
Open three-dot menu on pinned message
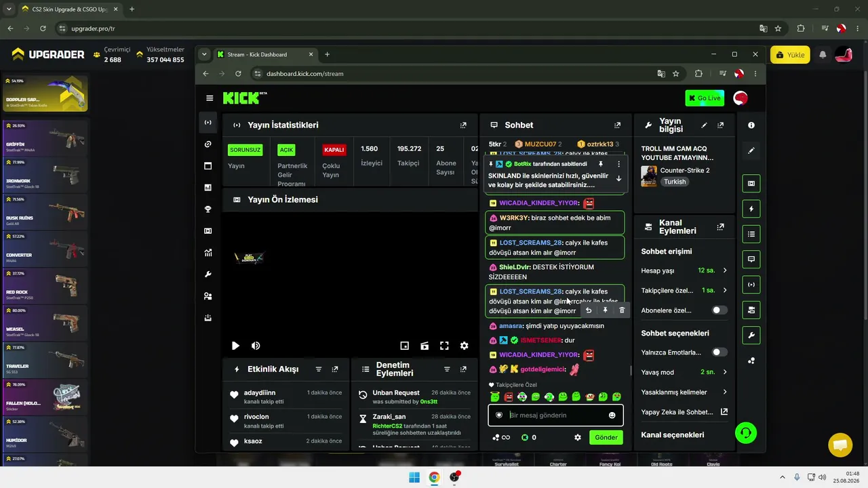click(x=618, y=164)
